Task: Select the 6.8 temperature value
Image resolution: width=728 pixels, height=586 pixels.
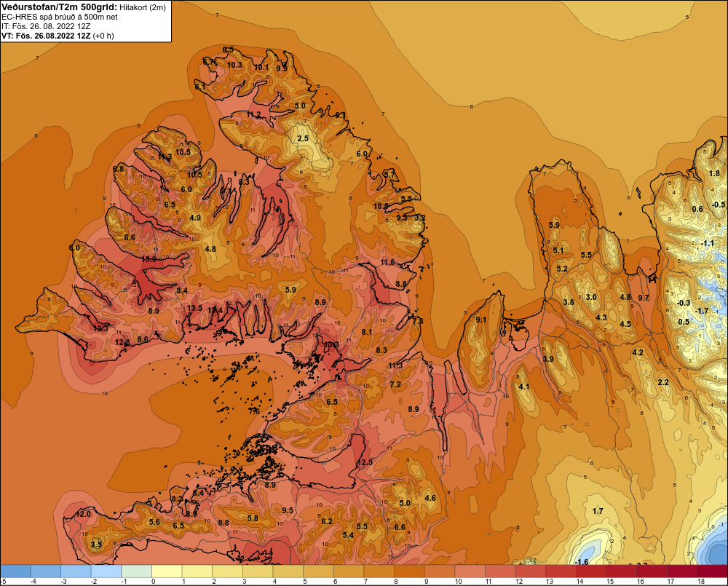Action: click(119, 169)
